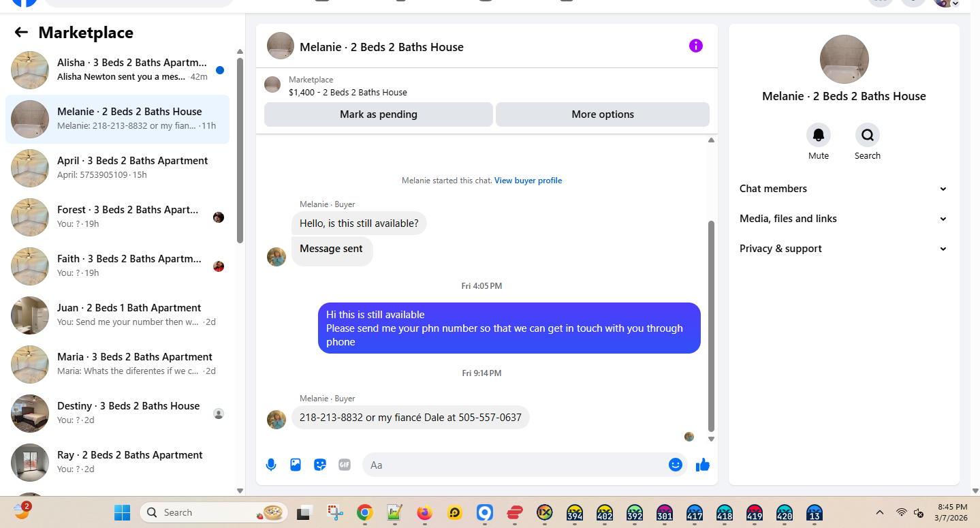
Task: Go back using the Marketplace back arrow
Action: (21, 32)
